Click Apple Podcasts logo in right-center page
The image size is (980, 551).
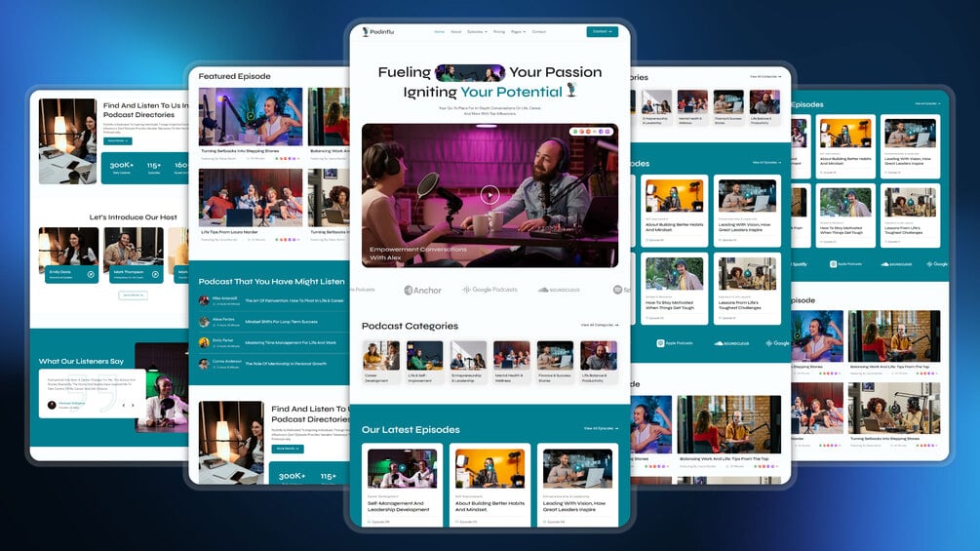(x=675, y=343)
